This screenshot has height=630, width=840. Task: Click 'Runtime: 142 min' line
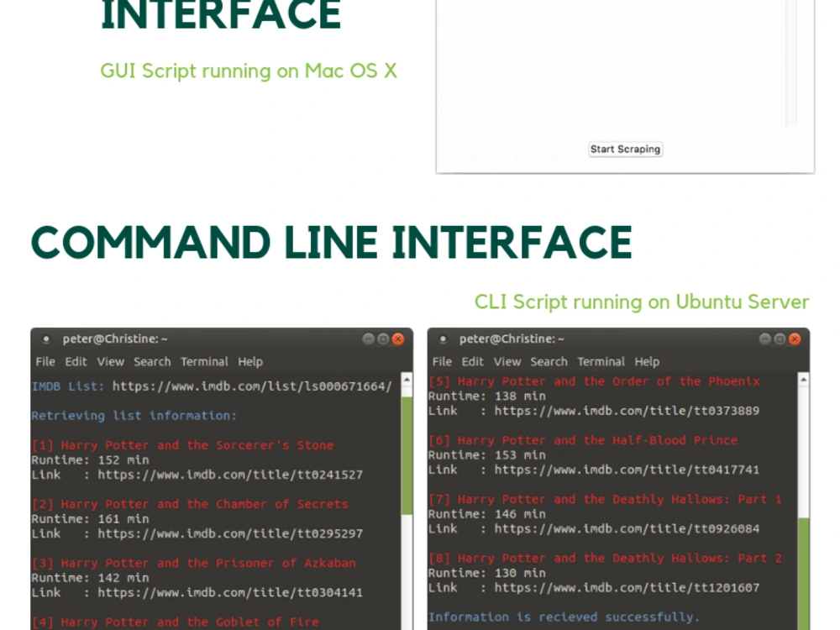click(x=90, y=578)
